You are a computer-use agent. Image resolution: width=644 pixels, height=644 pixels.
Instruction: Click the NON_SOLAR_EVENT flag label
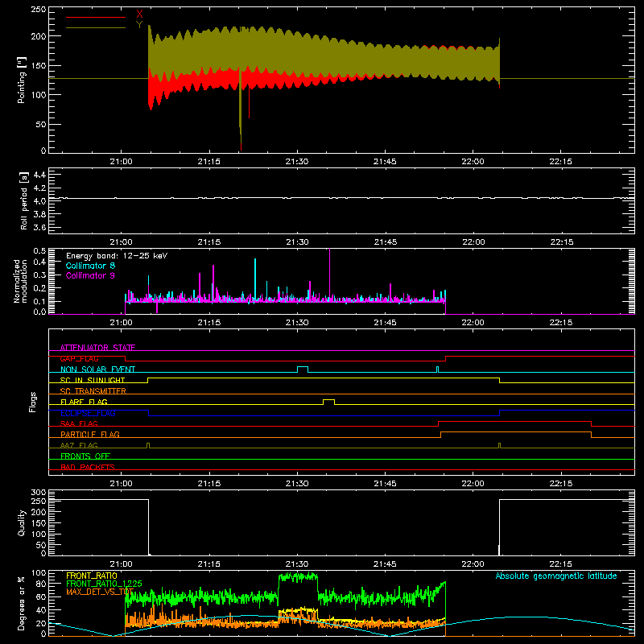[x=97, y=369]
